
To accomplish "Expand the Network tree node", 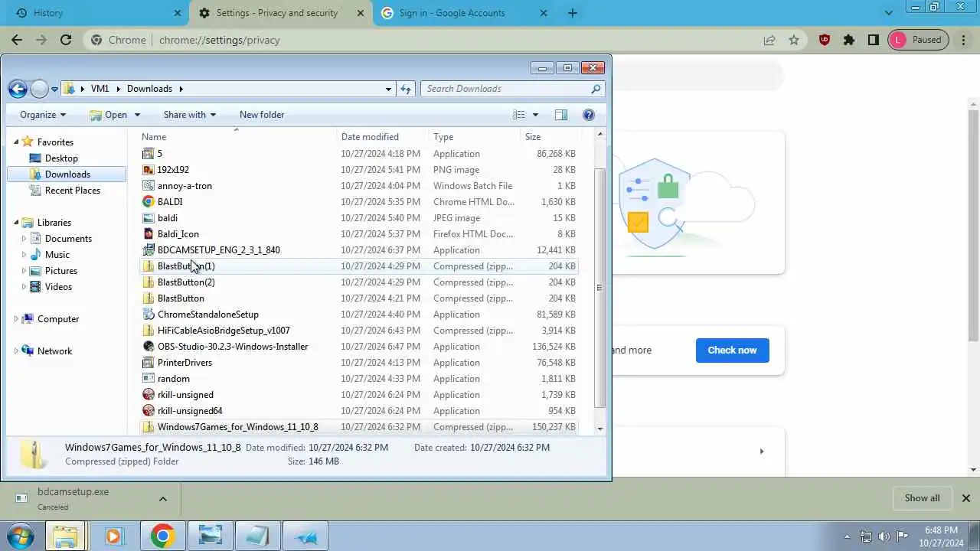I will [x=16, y=351].
